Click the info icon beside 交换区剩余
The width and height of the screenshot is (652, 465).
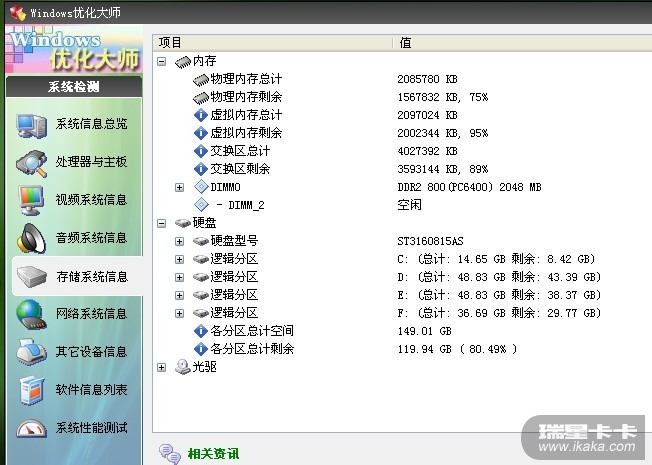[x=201, y=169]
